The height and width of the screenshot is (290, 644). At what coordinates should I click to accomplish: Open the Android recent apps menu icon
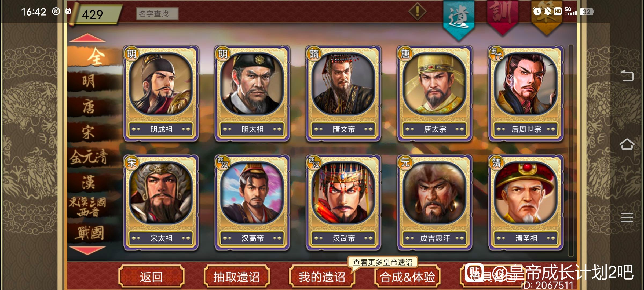pos(627,218)
